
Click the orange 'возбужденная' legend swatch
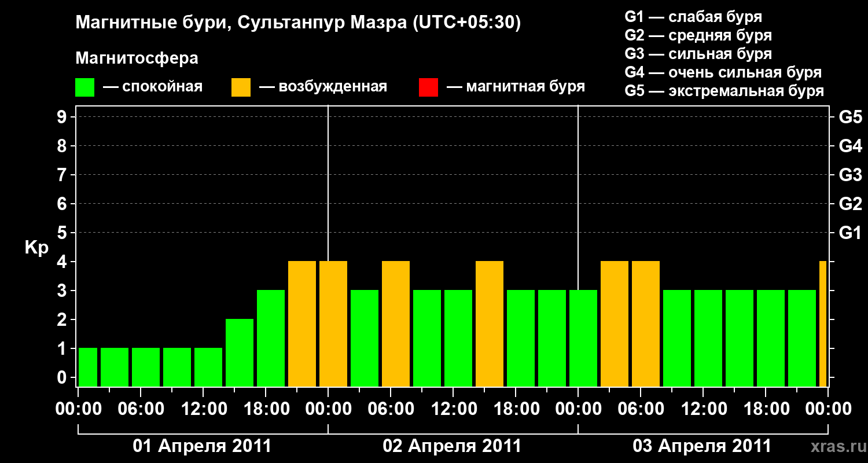click(x=241, y=87)
